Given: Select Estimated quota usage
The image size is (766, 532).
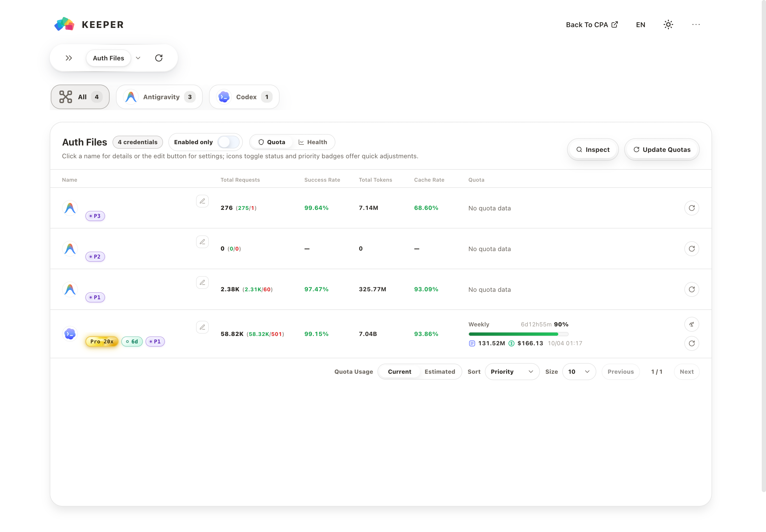Looking at the screenshot, I should pyautogui.click(x=440, y=372).
